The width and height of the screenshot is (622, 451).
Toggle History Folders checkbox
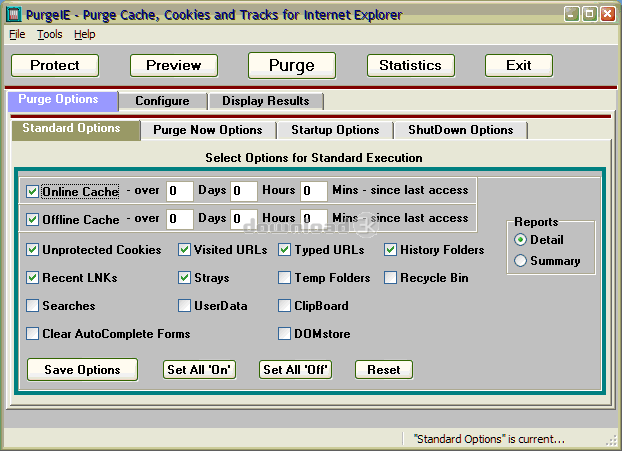point(390,250)
